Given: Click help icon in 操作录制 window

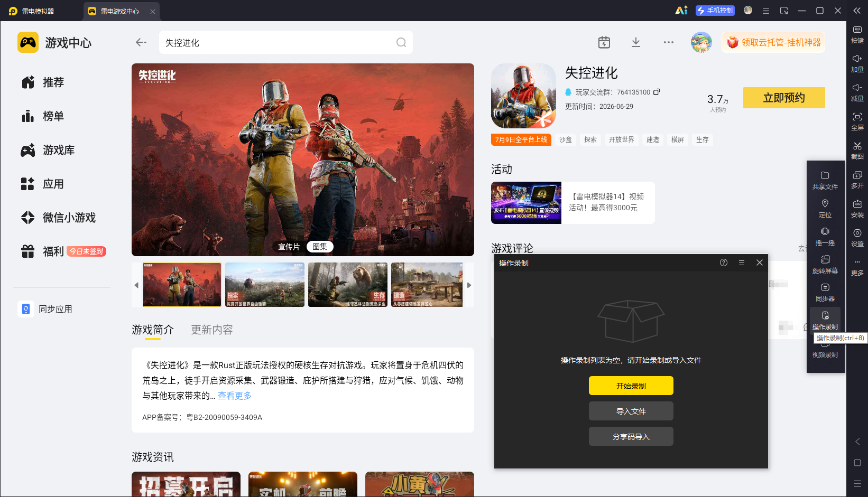Looking at the screenshot, I should click(724, 262).
